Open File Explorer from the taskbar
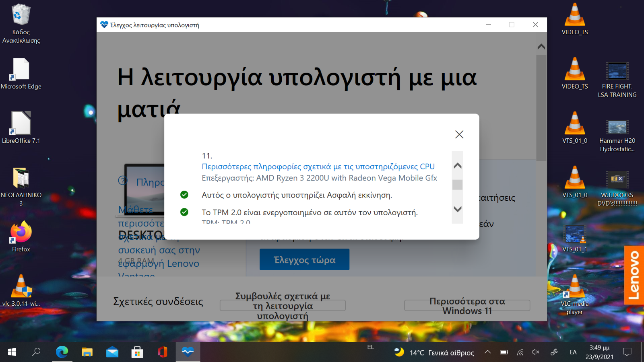 pyautogui.click(x=87, y=352)
